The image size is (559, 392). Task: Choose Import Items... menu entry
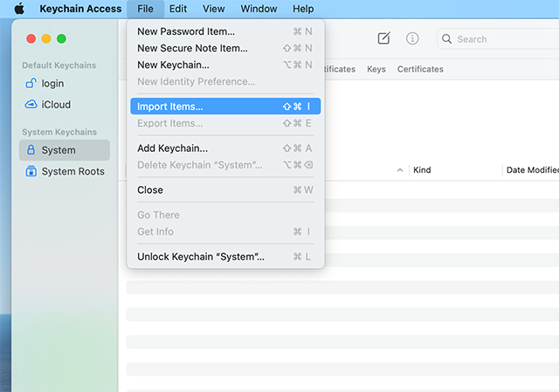(225, 107)
